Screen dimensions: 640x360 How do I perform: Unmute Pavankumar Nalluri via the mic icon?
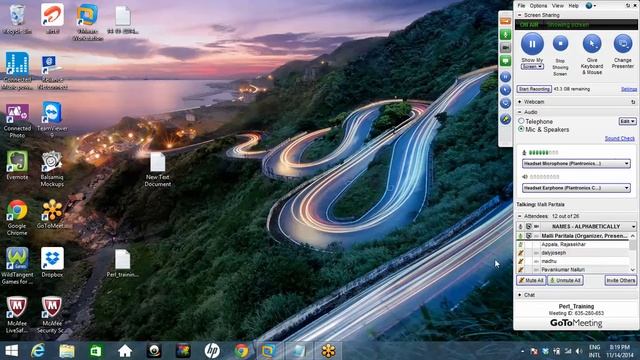tap(520, 269)
